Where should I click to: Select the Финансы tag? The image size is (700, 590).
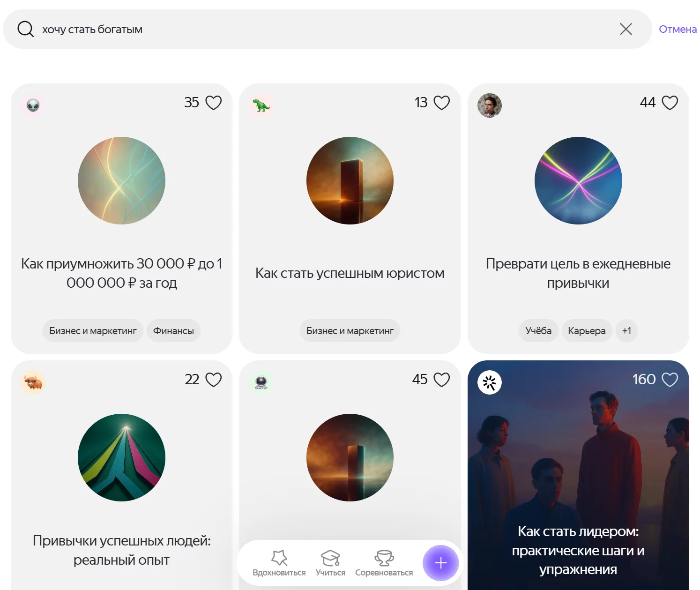coord(173,331)
